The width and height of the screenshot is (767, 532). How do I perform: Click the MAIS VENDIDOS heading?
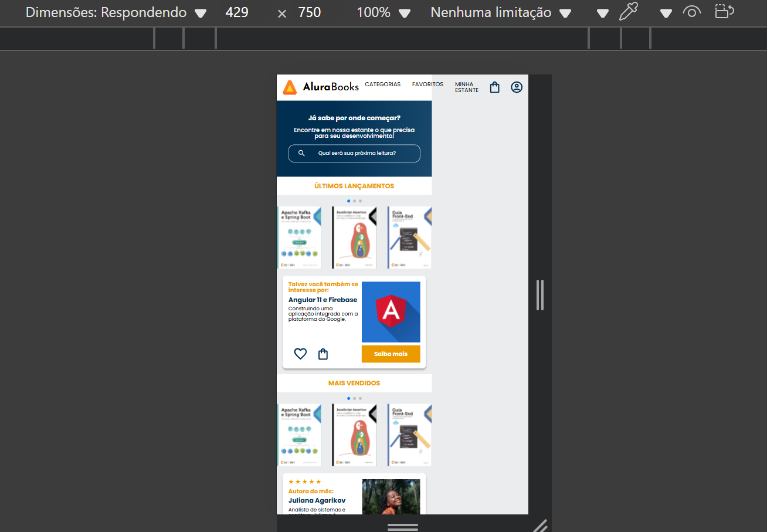[354, 383]
